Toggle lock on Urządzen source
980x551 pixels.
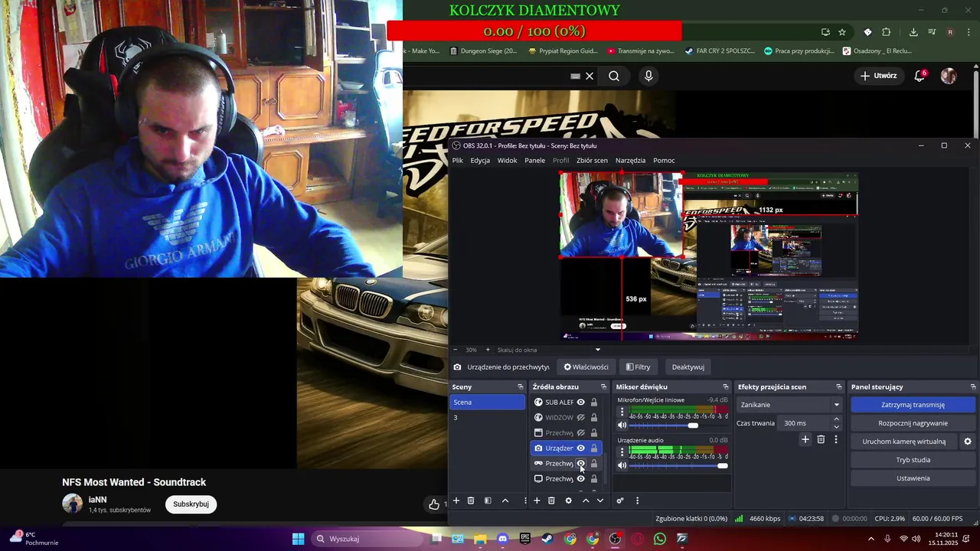pyautogui.click(x=593, y=448)
